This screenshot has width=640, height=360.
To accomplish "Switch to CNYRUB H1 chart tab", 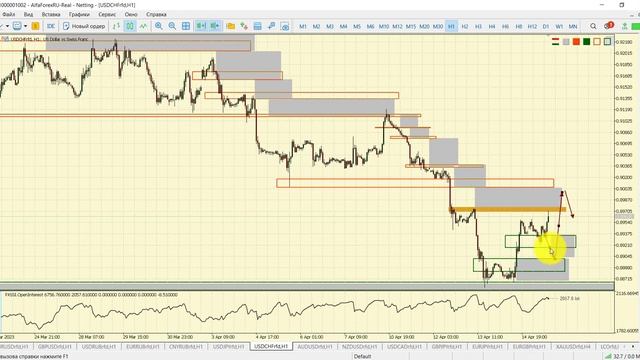I will click(x=186, y=347).
